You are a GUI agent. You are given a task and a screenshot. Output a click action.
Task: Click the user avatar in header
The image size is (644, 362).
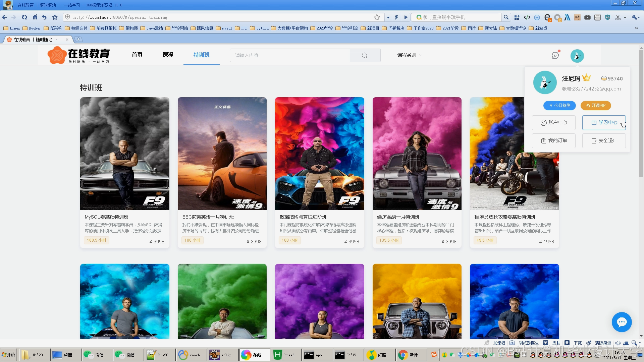pyautogui.click(x=577, y=56)
